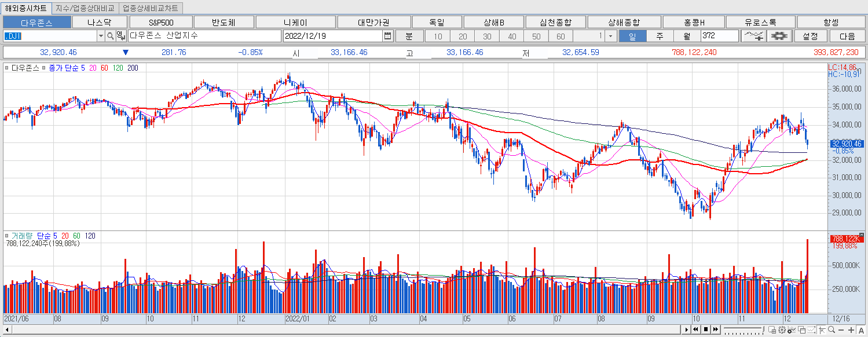Click the chart zoom slider at the bottom

(744, 330)
